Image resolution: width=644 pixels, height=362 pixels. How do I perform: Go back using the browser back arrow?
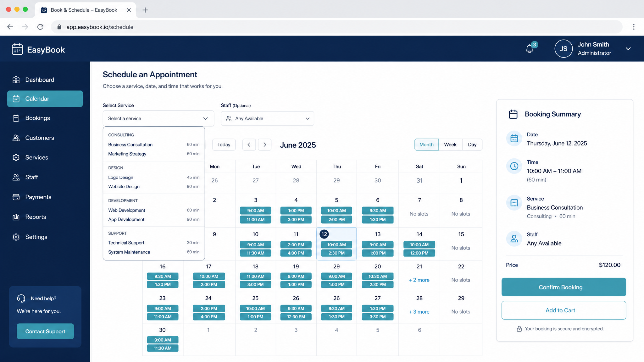10,27
